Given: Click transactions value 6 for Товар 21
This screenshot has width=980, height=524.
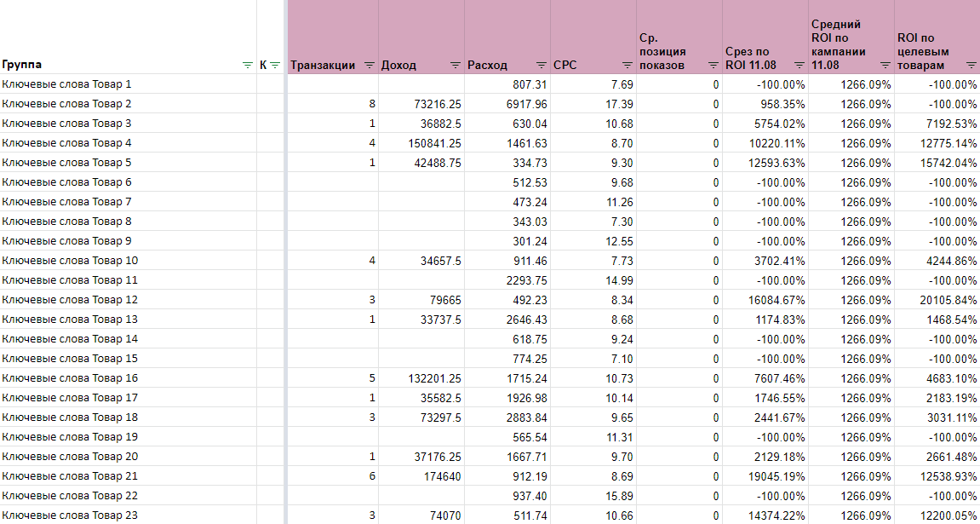Looking at the screenshot, I should [x=372, y=475].
